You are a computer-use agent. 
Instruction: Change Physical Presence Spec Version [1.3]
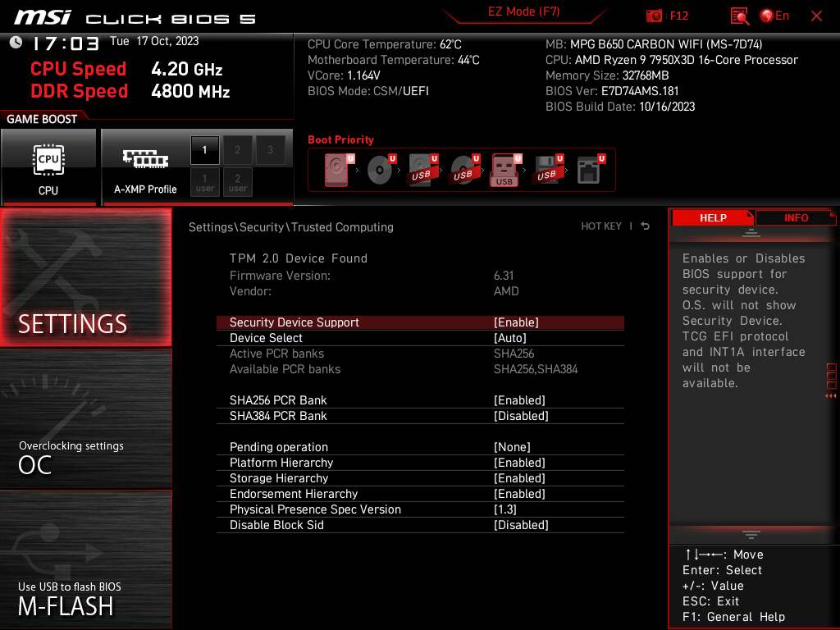point(420,509)
